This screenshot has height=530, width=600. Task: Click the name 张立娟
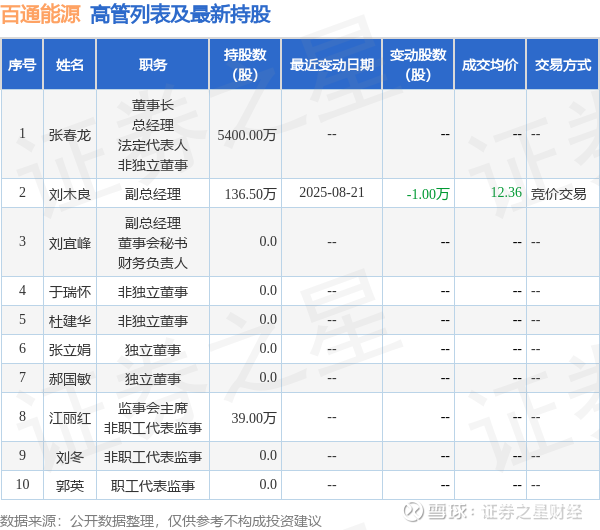(70, 350)
